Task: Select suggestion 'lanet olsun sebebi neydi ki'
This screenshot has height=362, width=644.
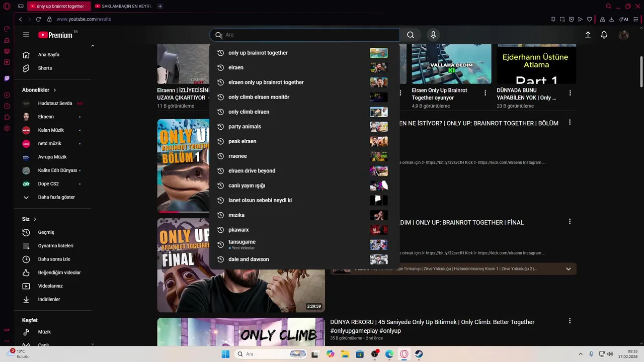Action: coord(304,200)
